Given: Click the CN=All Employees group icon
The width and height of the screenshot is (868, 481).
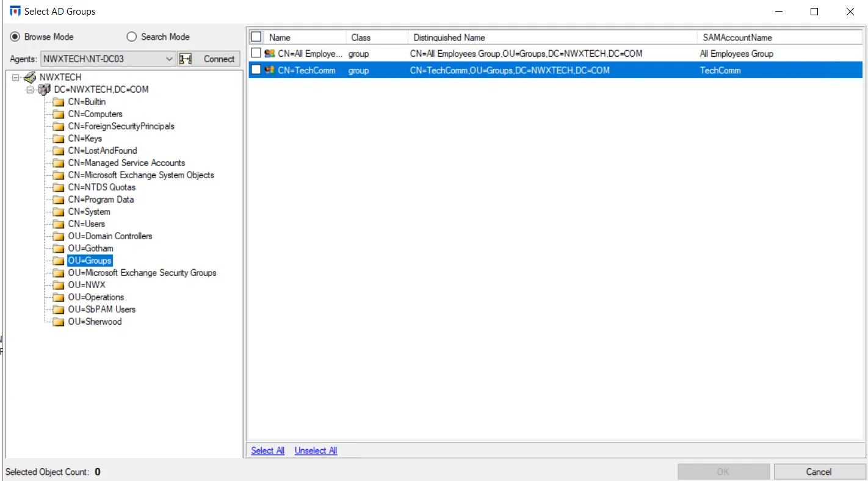Looking at the screenshot, I should [269, 54].
